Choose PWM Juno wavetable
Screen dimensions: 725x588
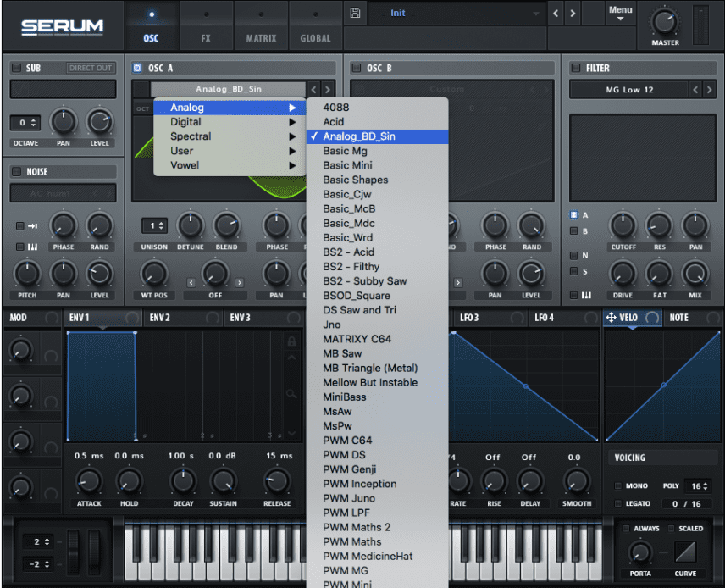pyautogui.click(x=377, y=498)
